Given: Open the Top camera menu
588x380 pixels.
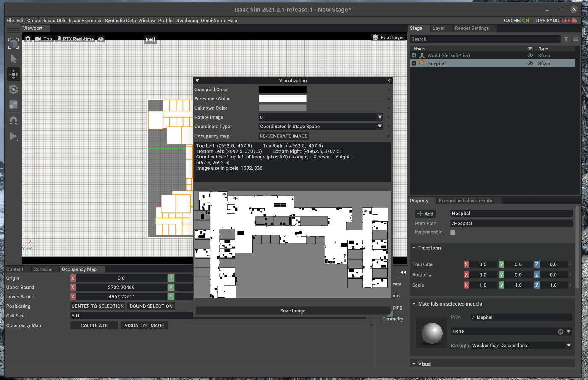Looking at the screenshot, I should pos(44,39).
